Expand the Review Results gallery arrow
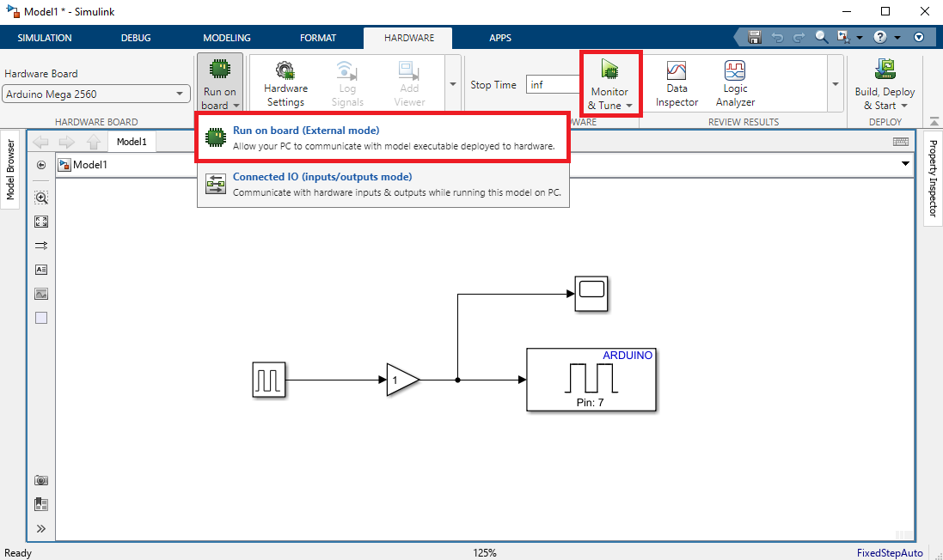Viewport: 943px width, 560px height. click(x=833, y=84)
